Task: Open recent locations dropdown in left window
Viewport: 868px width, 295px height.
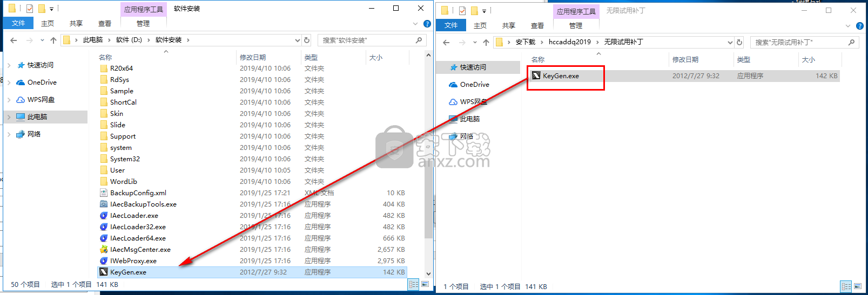Action: [42, 40]
